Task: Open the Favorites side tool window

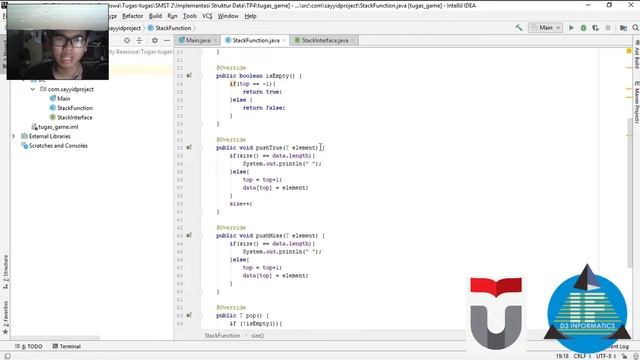Action: (5, 318)
